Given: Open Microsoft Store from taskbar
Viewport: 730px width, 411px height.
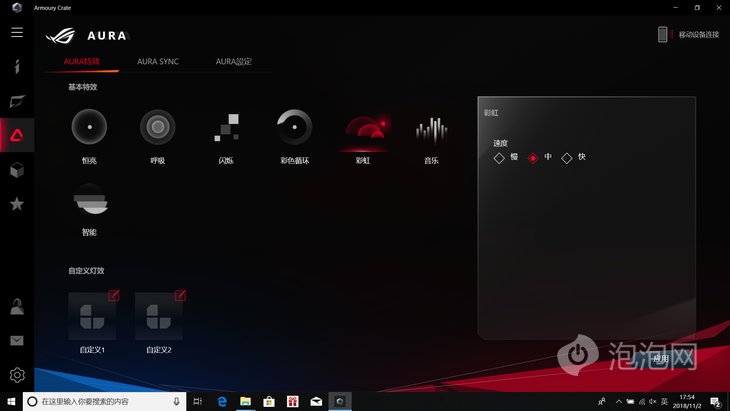Looking at the screenshot, I should [x=269, y=401].
